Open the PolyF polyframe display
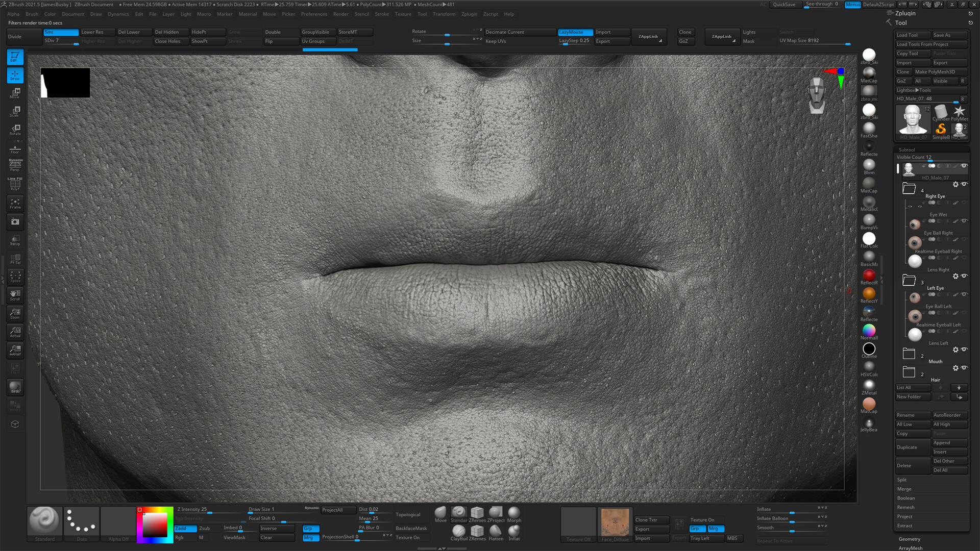The image size is (980, 551). click(15, 185)
